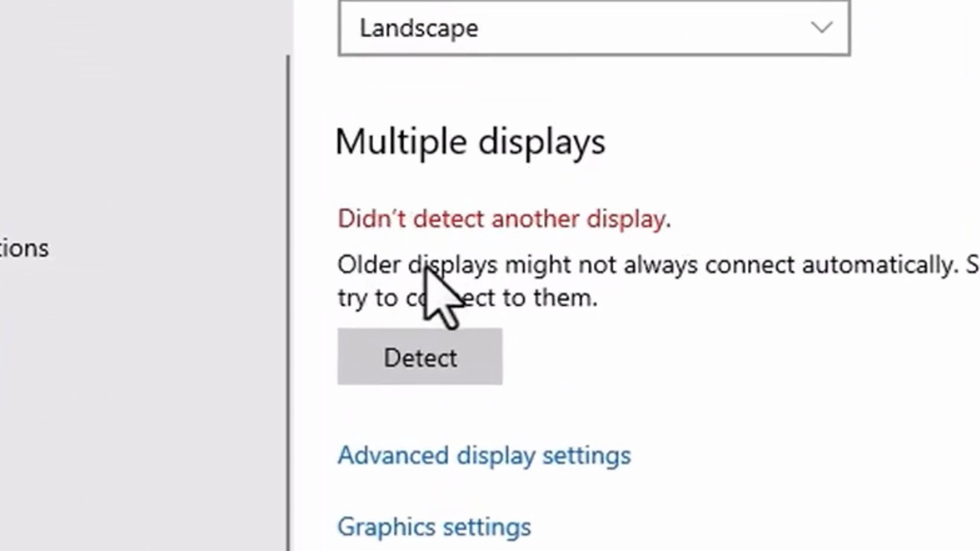Open the Landscape orientation combo box
980x551 pixels.
[594, 28]
